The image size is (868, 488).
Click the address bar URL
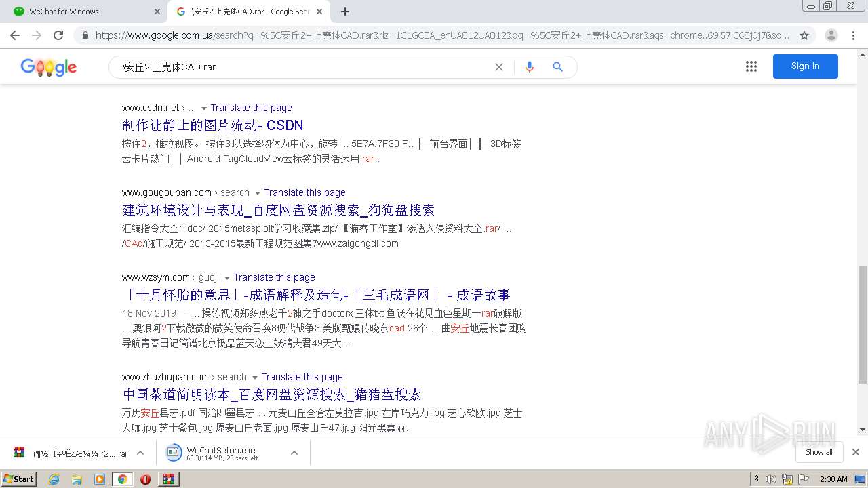(x=443, y=35)
